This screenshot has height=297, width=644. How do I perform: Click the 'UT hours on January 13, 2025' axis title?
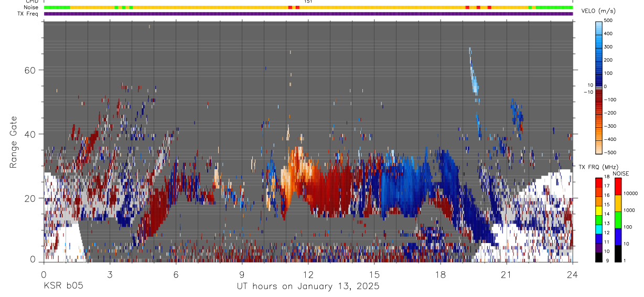(x=308, y=287)
